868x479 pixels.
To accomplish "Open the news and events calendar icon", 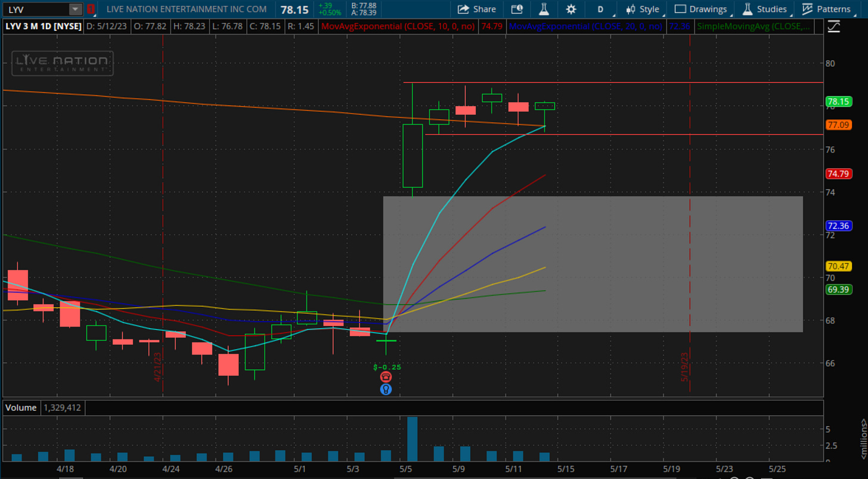I will 517,9.
